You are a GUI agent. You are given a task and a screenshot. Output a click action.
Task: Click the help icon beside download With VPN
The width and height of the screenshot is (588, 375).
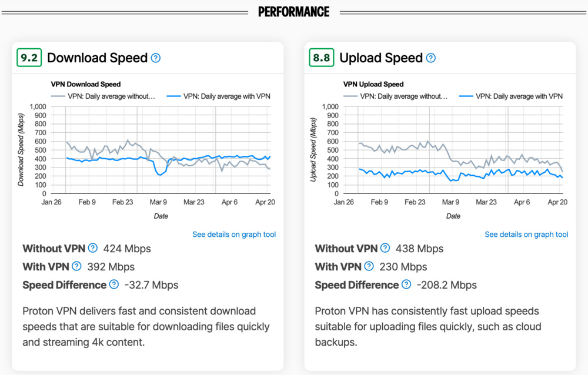[76, 266]
